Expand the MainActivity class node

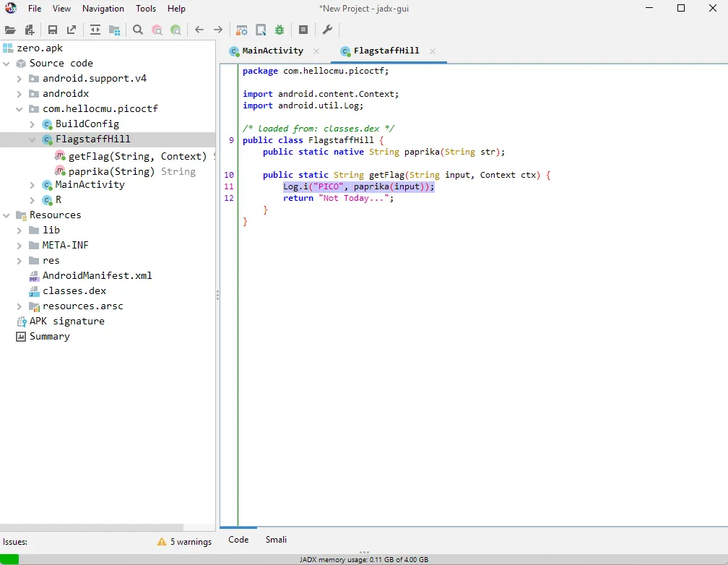tap(32, 185)
